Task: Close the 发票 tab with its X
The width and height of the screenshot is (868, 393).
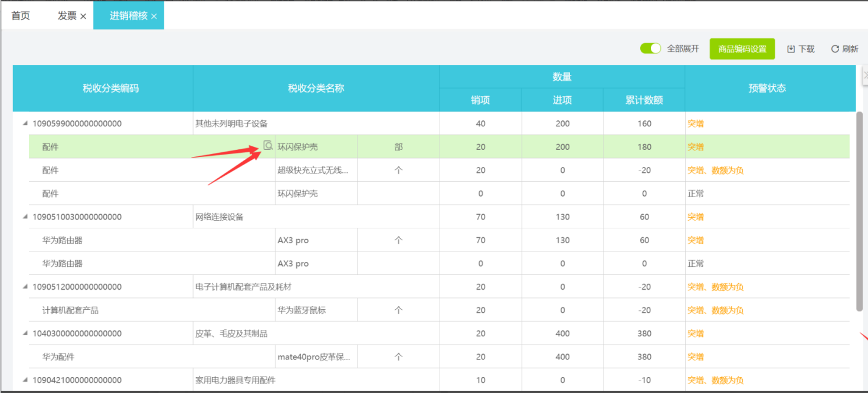Action: 83,17
